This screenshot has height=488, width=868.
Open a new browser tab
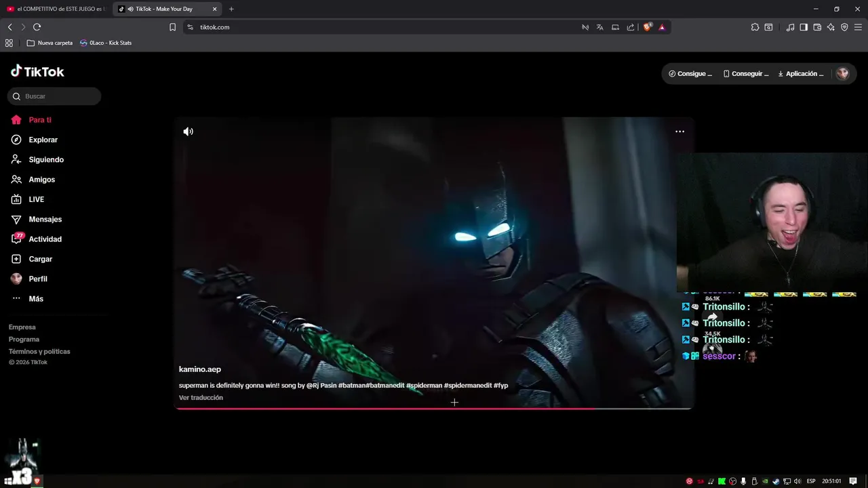click(x=231, y=9)
